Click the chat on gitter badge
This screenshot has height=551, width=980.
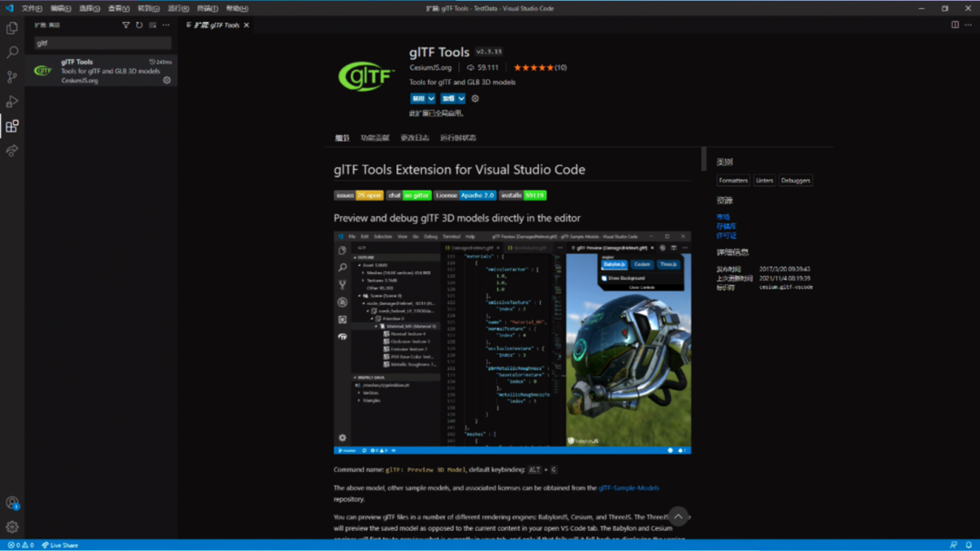point(408,195)
